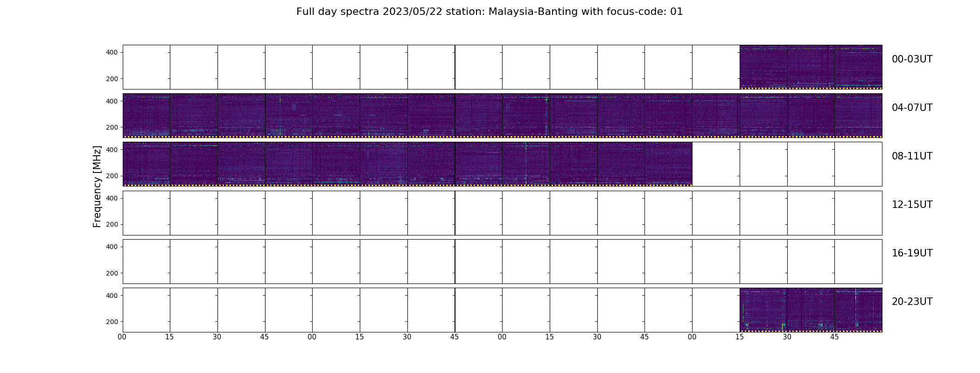
Task: Select the first spectrogram in the 08-11UT row
Action: 147,164
